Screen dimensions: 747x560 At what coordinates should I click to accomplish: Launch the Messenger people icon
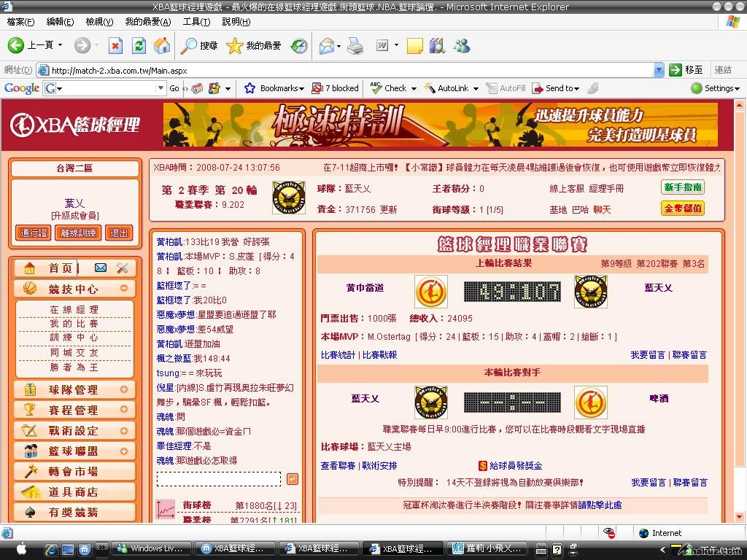462,46
